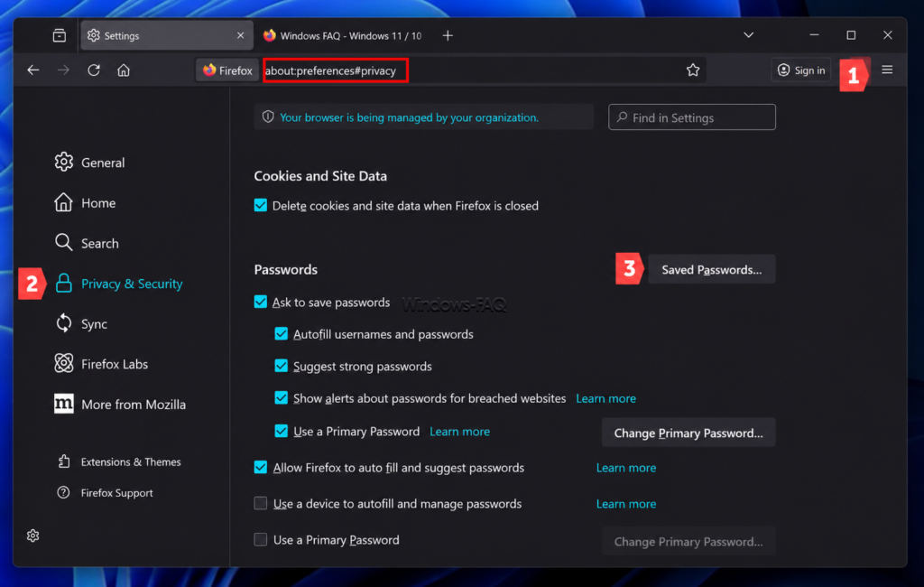Toggle Allow Firefox to auto fill passwords

pyautogui.click(x=261, y=467)
